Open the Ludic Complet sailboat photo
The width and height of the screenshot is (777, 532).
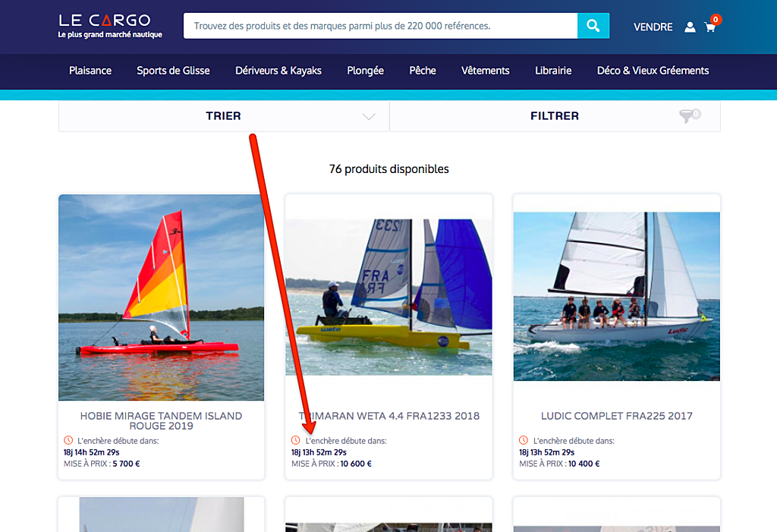tap(616, 297)
